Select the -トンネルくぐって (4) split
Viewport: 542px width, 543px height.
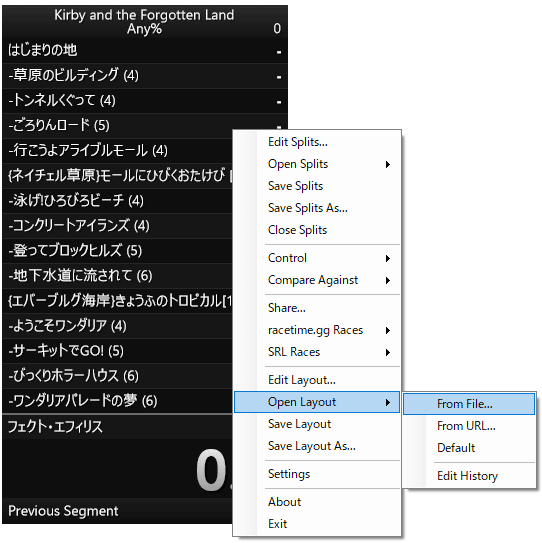(145, 100)
